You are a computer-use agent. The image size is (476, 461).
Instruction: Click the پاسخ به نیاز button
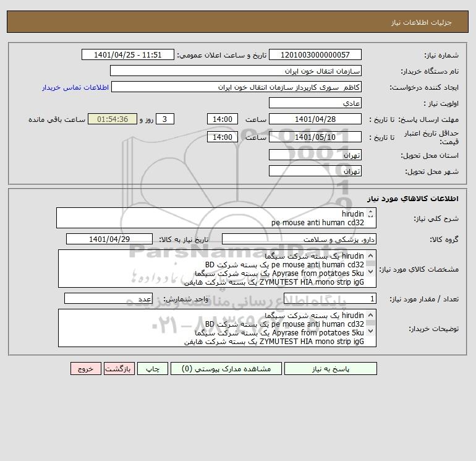[331, 369]
